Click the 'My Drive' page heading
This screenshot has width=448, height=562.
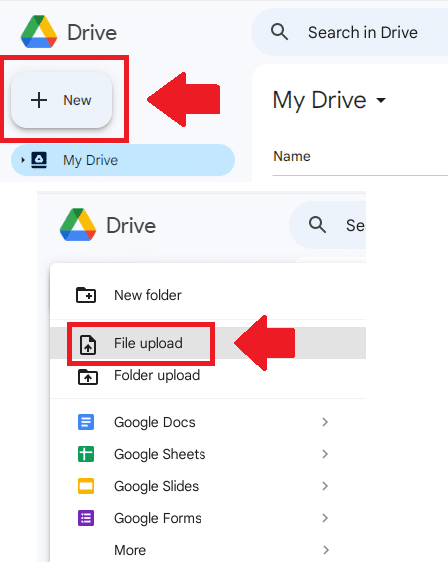click(x=319, y=100)
